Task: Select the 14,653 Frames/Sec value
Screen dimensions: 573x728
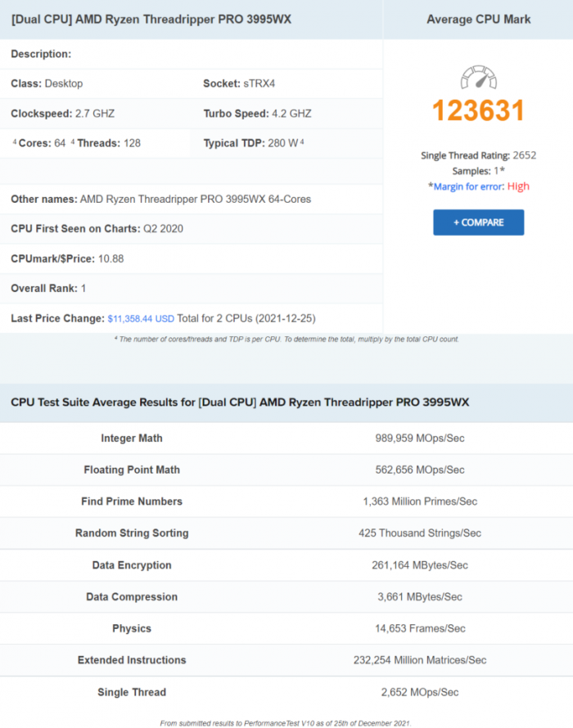Action: (420, 629)
